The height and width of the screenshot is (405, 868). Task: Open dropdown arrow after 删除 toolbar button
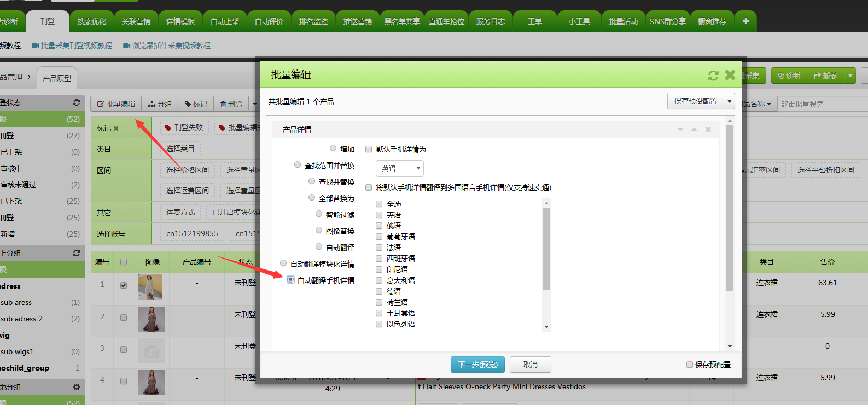254,104
